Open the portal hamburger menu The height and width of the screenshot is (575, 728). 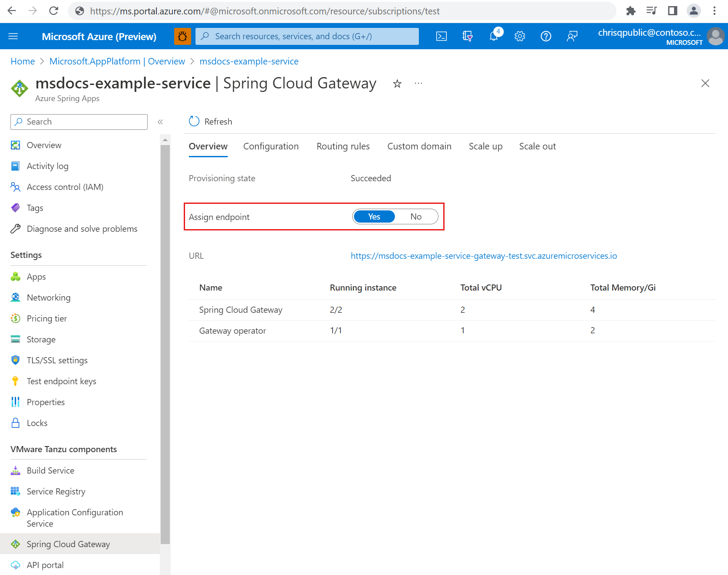[x=13, y=36]
